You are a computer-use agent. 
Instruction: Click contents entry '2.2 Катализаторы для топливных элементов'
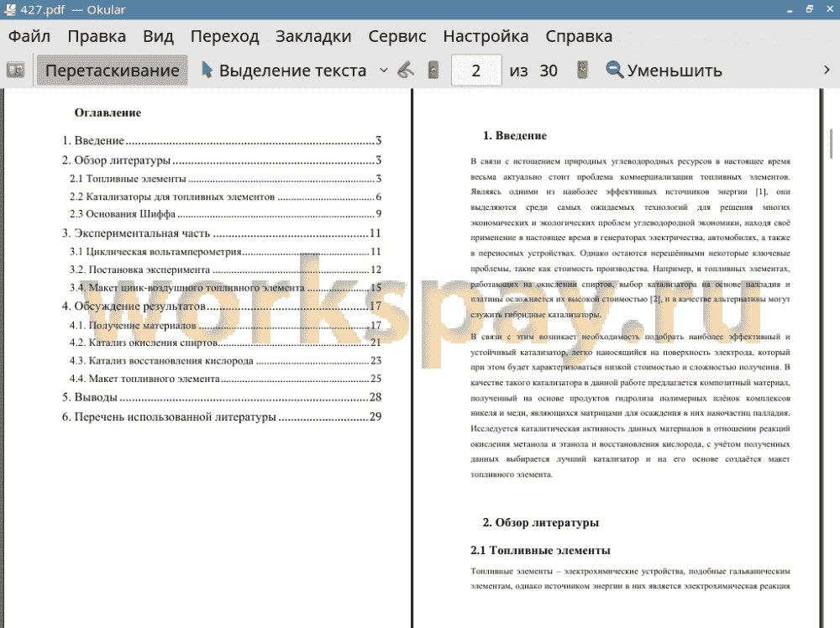pyautogui.click(x=225, y=196)
